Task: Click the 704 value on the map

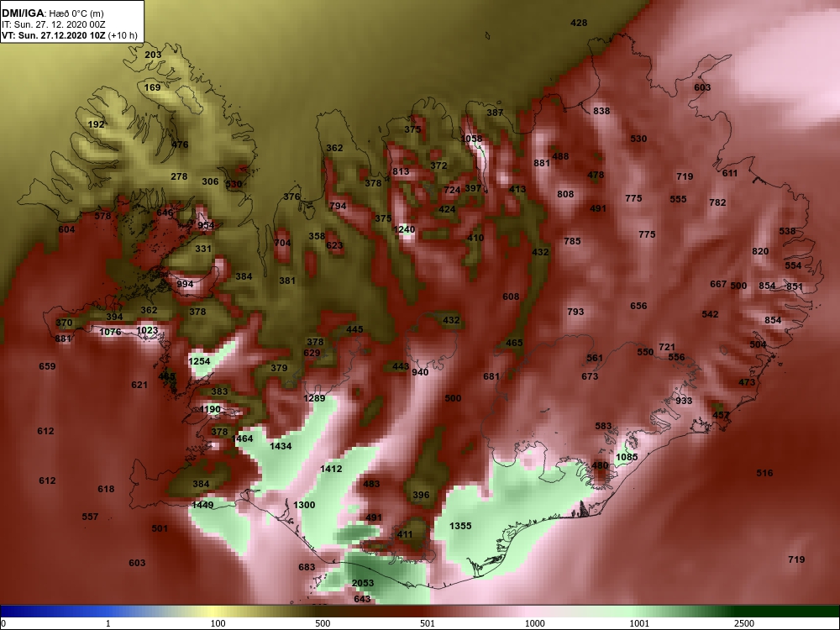Action: click(x=282, y=243)
